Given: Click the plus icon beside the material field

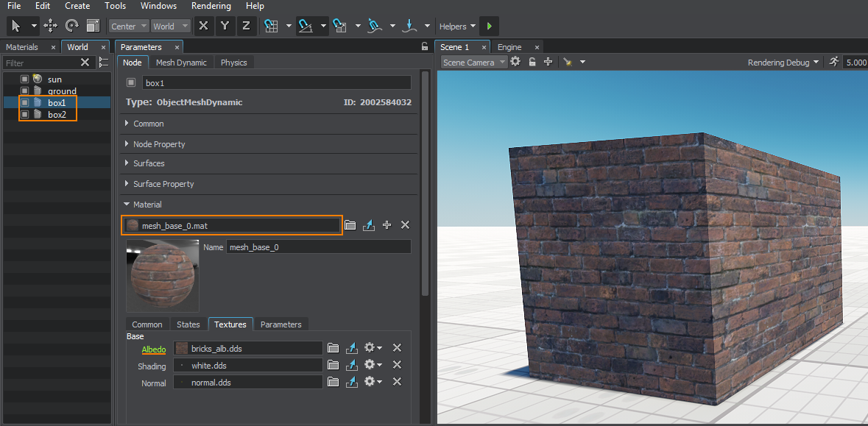Looking at the screenshot, I should coord(387,225).
